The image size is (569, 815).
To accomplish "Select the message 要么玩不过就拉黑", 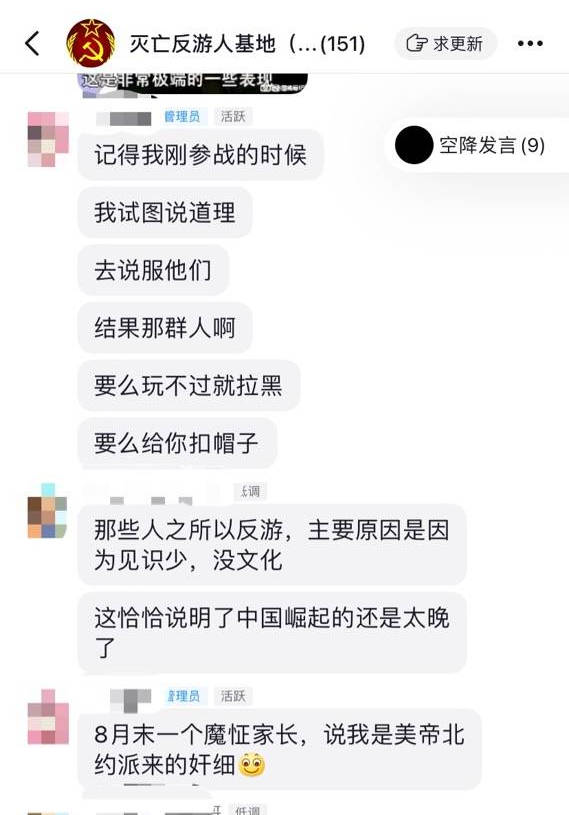I will (x=189, y=386).
